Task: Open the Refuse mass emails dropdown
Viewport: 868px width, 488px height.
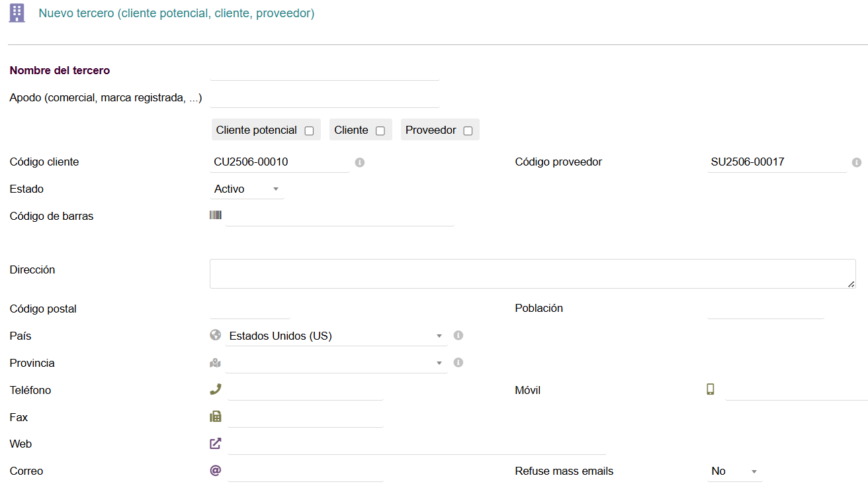Action: (x=734, y=471)
